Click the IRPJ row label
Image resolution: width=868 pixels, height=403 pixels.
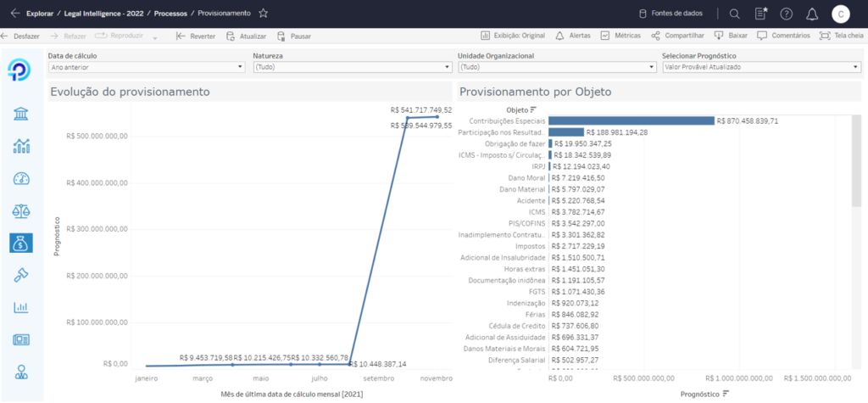pyautogui.click(x=538, y=166)
